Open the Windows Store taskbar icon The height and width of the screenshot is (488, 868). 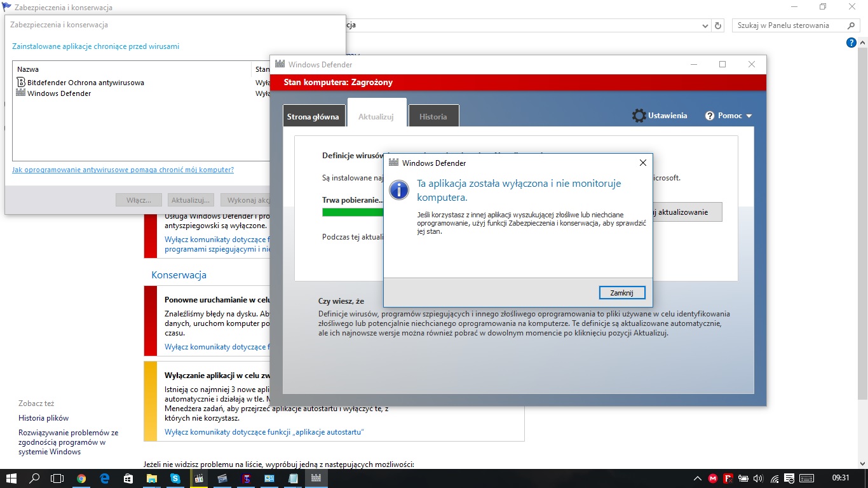pos(128,478)
